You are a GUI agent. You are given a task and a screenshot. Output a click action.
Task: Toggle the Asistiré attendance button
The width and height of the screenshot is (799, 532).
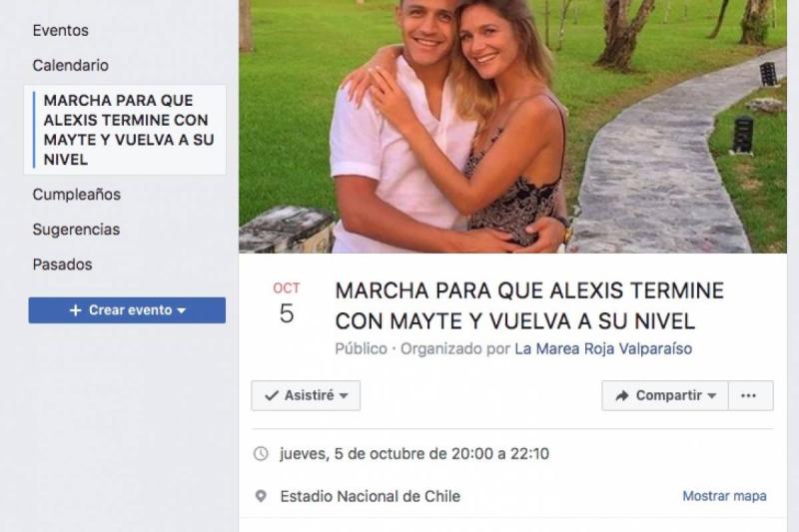(x=306, y=395)
